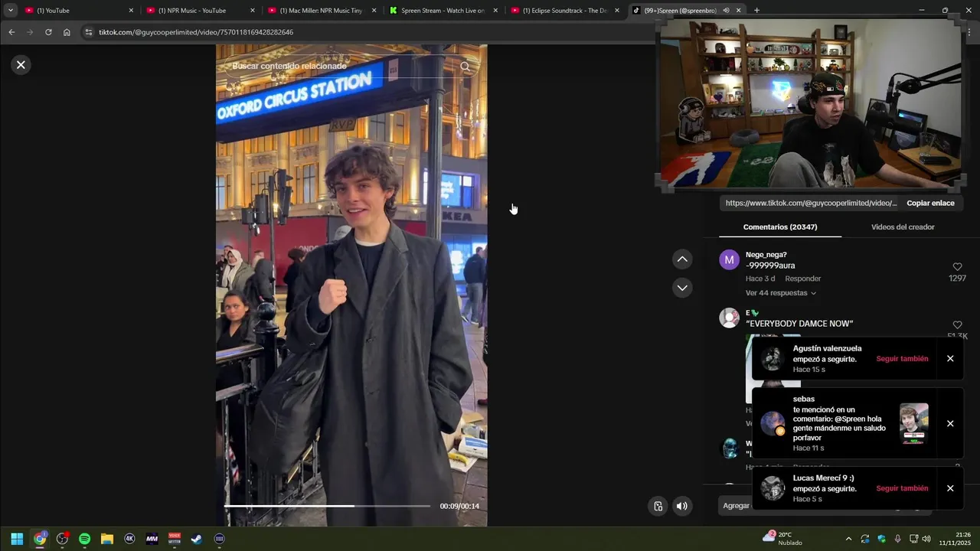Open OBS Studio from the taskbar
The image size is (980, 551).
[x=62, y=539]
